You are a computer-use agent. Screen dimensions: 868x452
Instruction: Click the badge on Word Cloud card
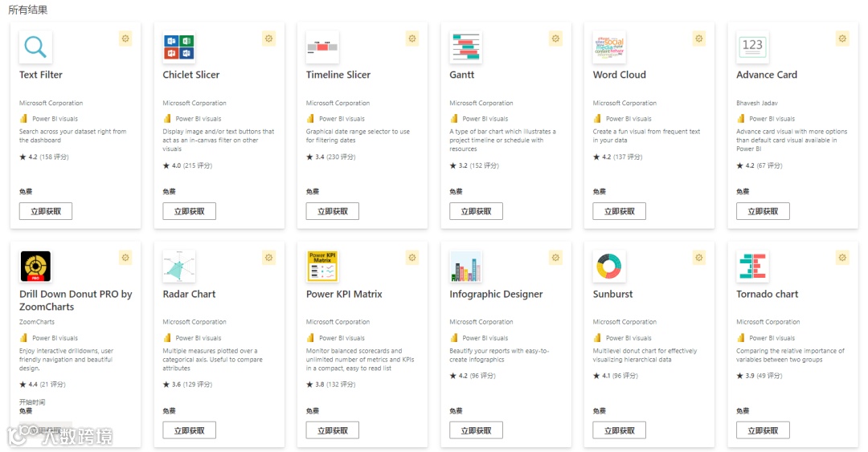click(699, 39)
